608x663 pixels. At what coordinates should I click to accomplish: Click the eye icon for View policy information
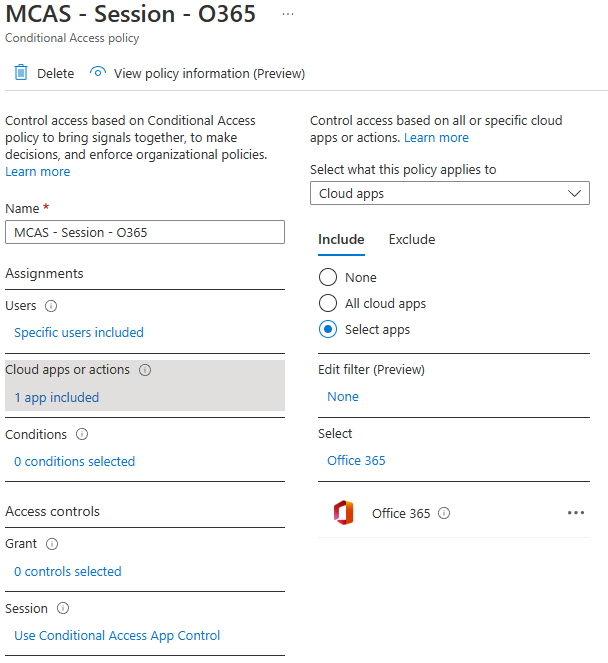[98, 72]
